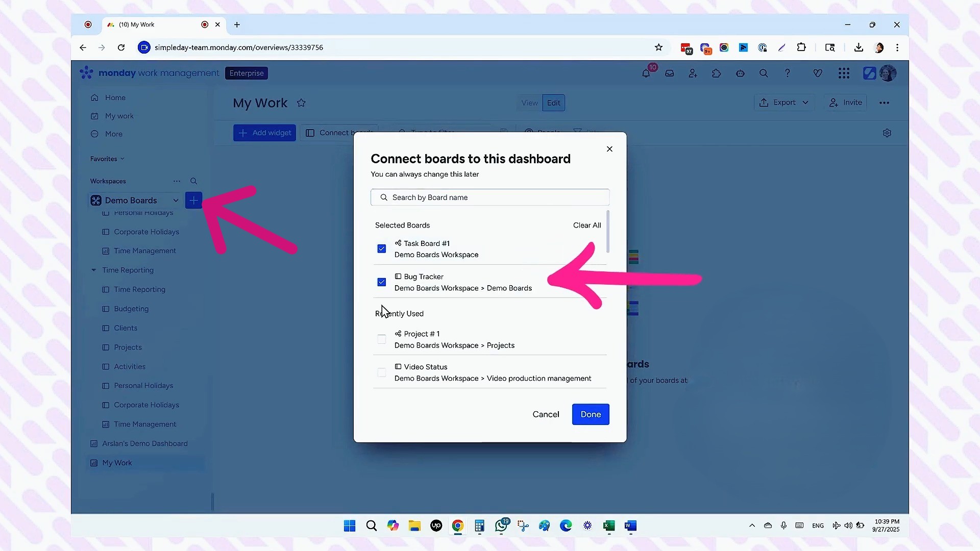Switch to the View mode tab
This screenshot has width=980, height=551.
point(529,103)
